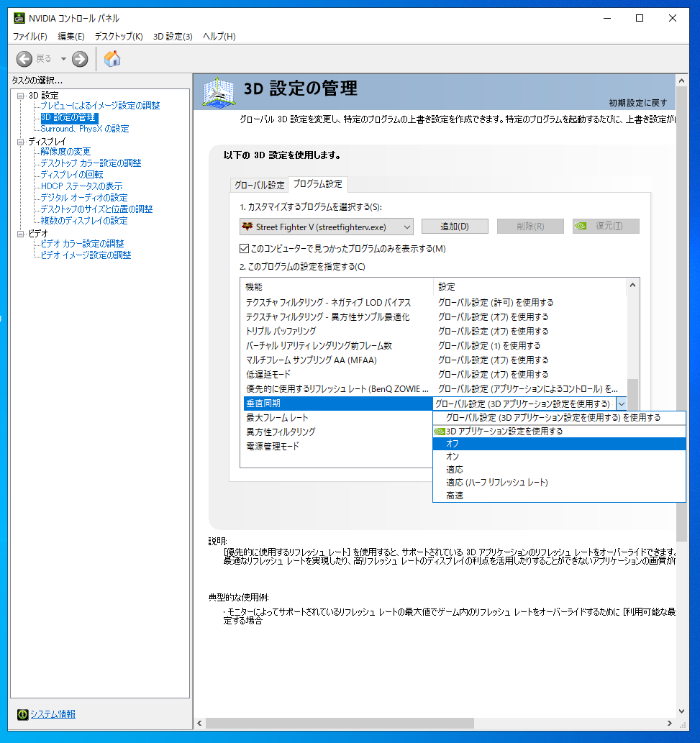Click the Forward arrow toolbar icon
This screenshot has width=700, height=743.
pyautogui.click(x=80, y=59)
